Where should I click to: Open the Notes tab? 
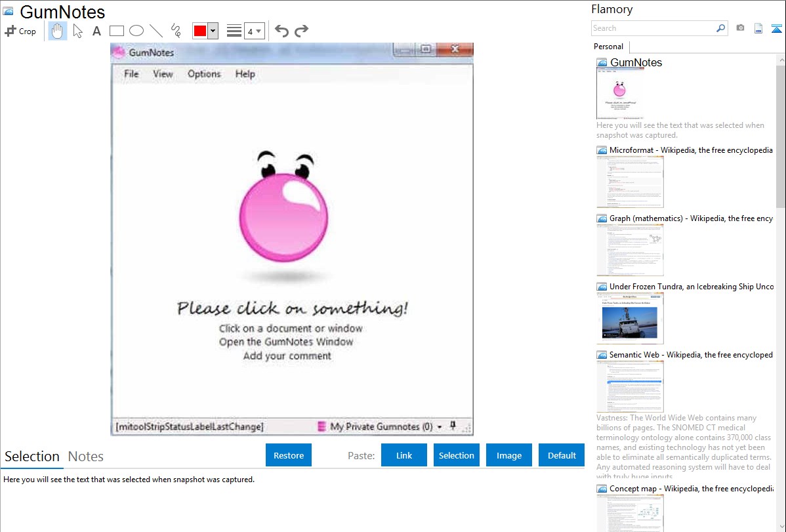[86, 457]
